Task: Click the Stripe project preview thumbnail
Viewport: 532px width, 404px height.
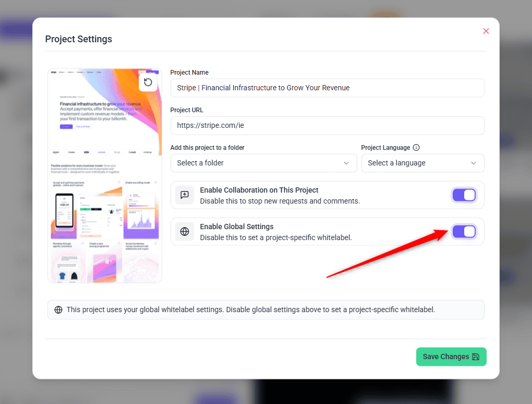Action: point(105,176)
